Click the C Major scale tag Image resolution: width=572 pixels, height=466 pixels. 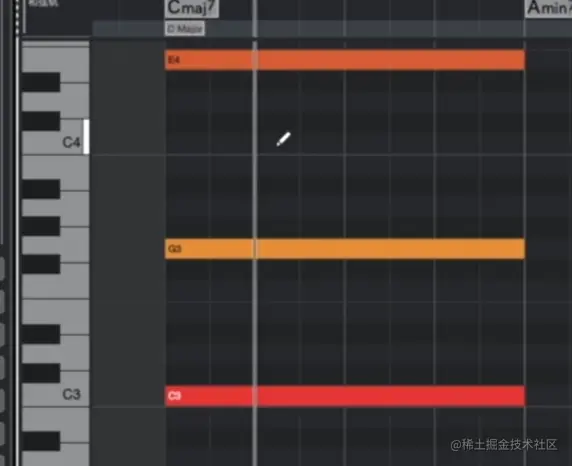pos(185,28)
